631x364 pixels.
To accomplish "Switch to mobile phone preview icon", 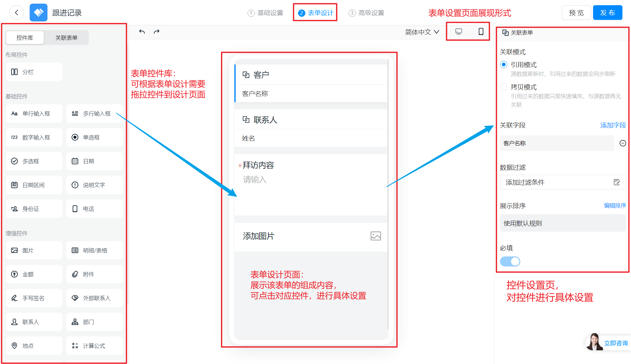I will click(481, 31).
